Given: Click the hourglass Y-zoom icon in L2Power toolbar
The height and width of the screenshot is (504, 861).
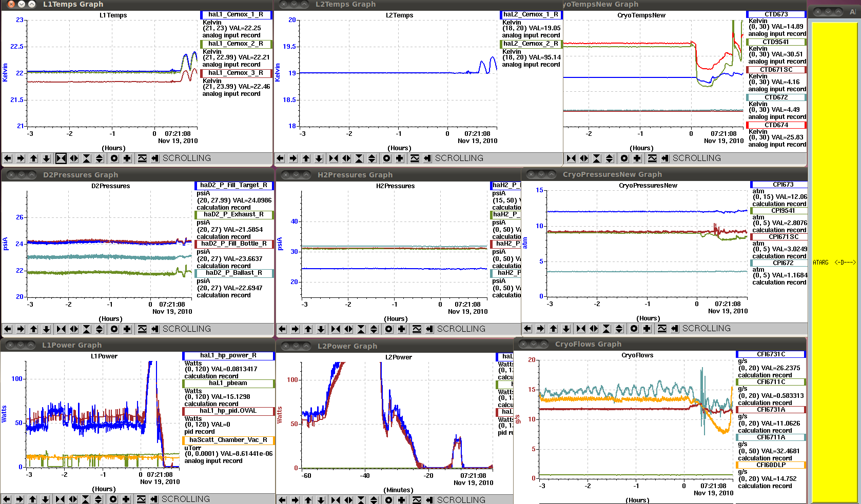Looking at the screenshot, I should click(x=361, y=500).
